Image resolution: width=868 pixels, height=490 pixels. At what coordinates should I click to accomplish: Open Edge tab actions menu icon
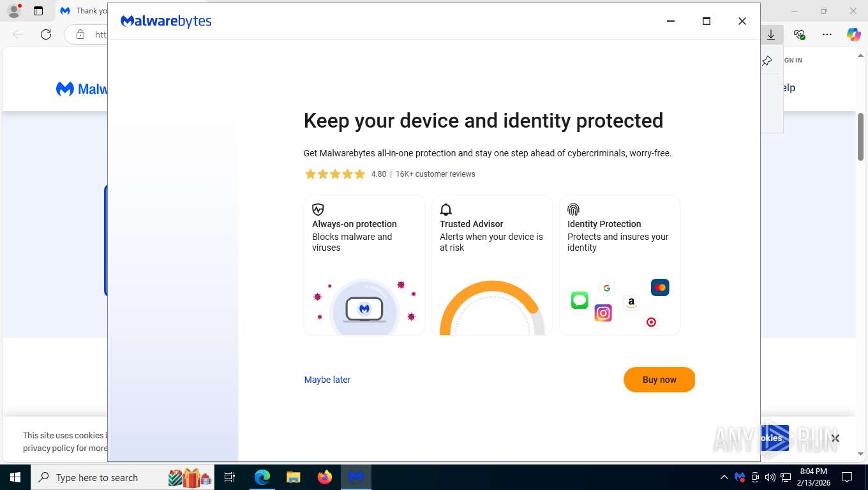coord(38,11)
